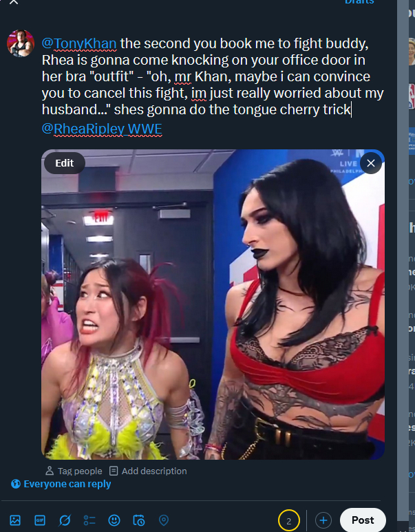Add another post with plus icon
The height and width of the screenshot is (532, 415).
point(323,520)
